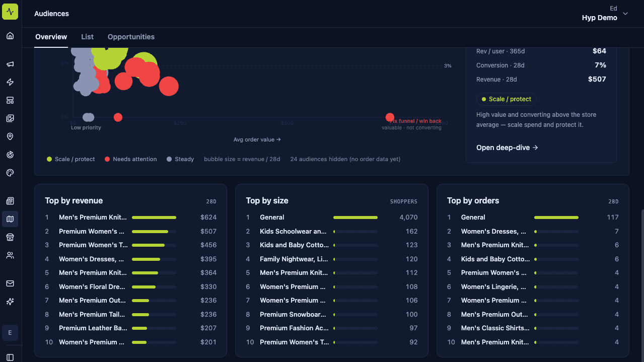Switch to the Overview tab
This screenshot has width=644, height=362.
51,37
